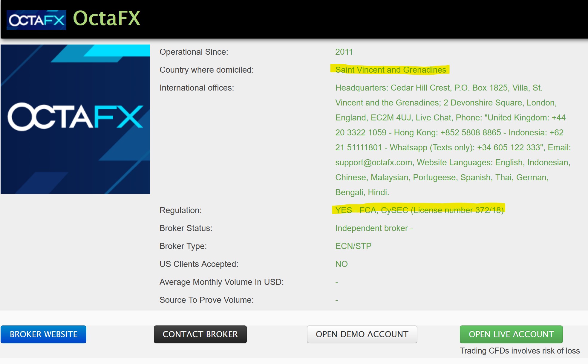Click the Average Monthly Volume In USD label
Screen dimensions: 588x364
pos(221,282)
